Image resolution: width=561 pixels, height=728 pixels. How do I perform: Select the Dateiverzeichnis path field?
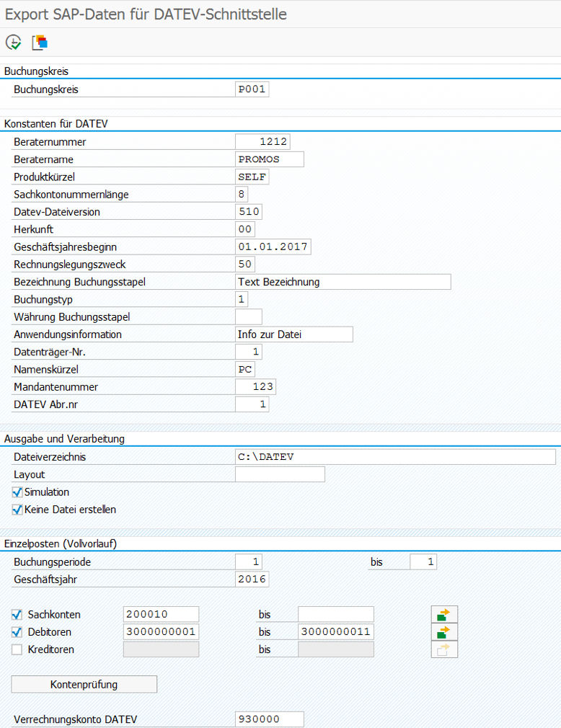(x=395, y=457)
